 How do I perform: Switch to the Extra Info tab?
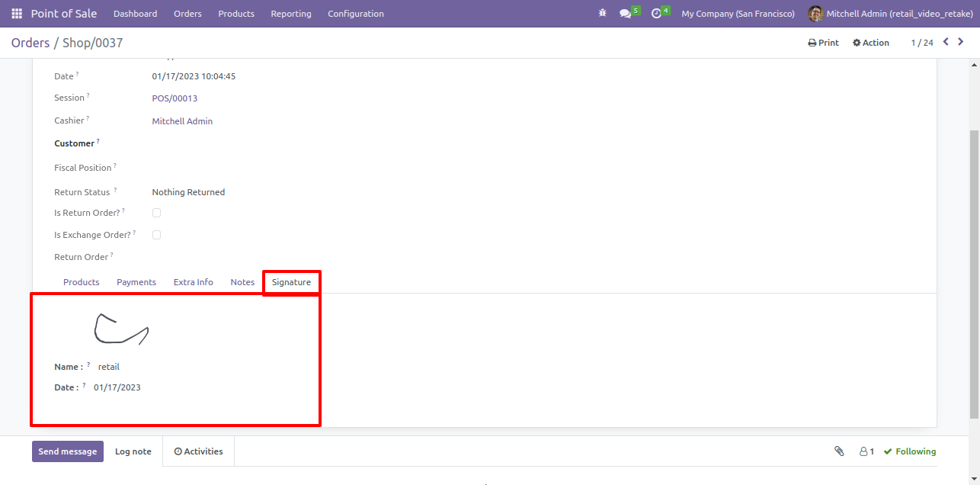(x=194, y=282)
